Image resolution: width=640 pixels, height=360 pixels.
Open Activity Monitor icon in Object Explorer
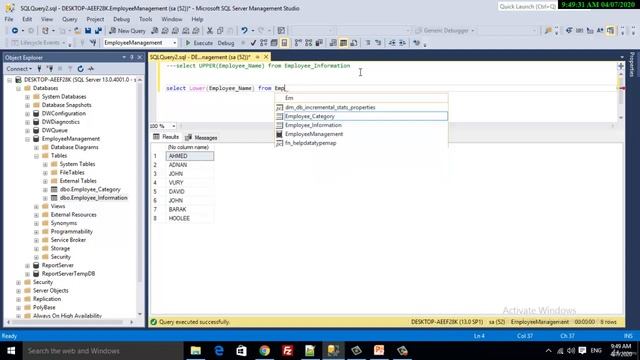91,69
